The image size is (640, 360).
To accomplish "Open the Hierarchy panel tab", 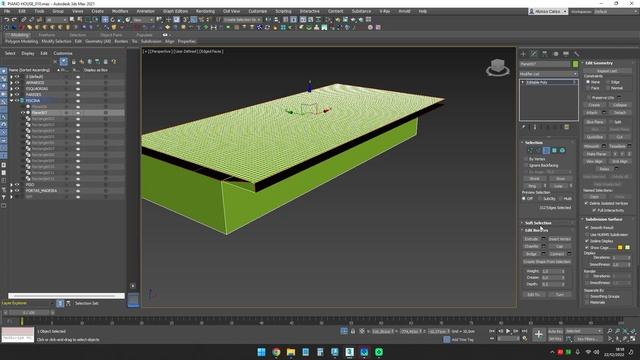I will [x=544, y=53].
